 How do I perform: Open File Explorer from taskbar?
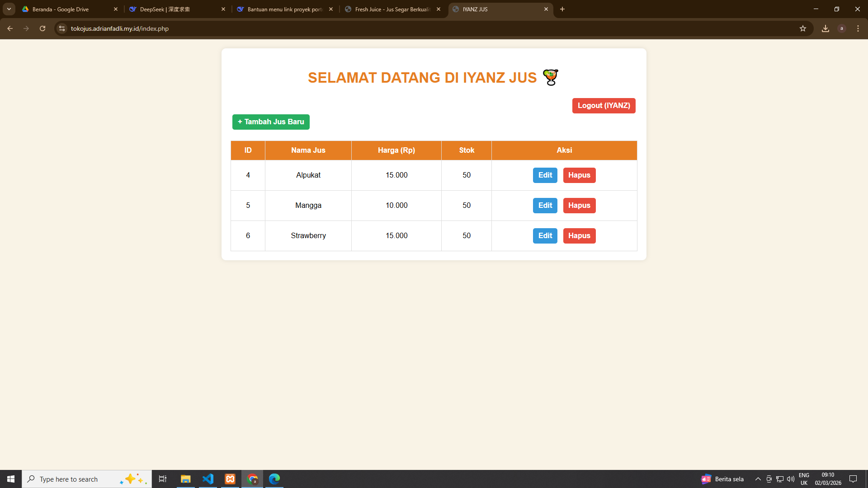point(186,479)
